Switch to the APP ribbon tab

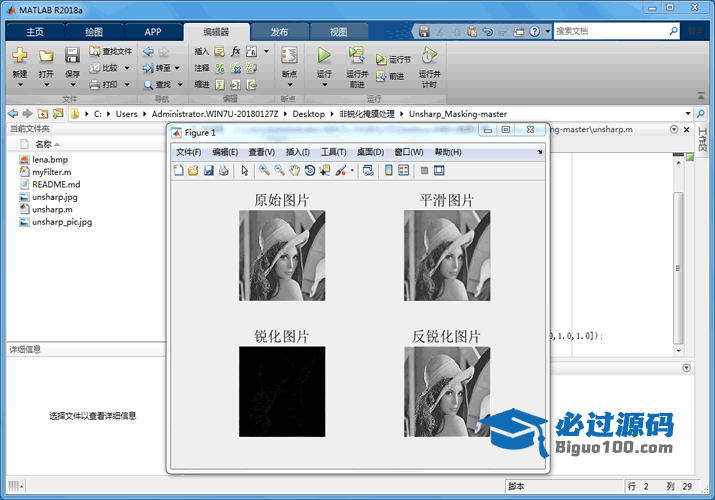(153, 32)
